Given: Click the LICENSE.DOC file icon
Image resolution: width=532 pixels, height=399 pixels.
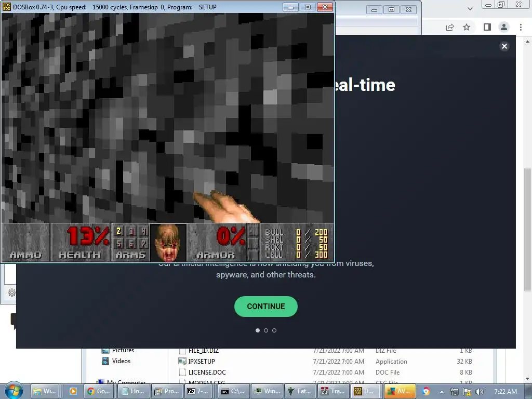Looking at the screenshot, I should (182, 372).
